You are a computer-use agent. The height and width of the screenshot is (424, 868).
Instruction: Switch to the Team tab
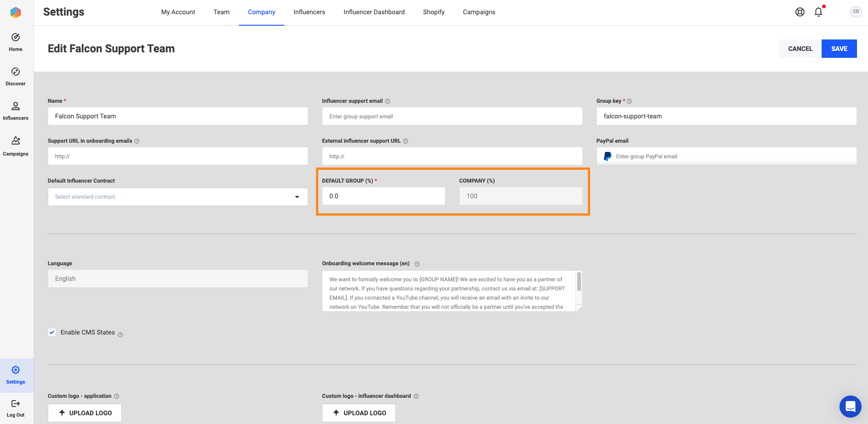tap(221, 12)
